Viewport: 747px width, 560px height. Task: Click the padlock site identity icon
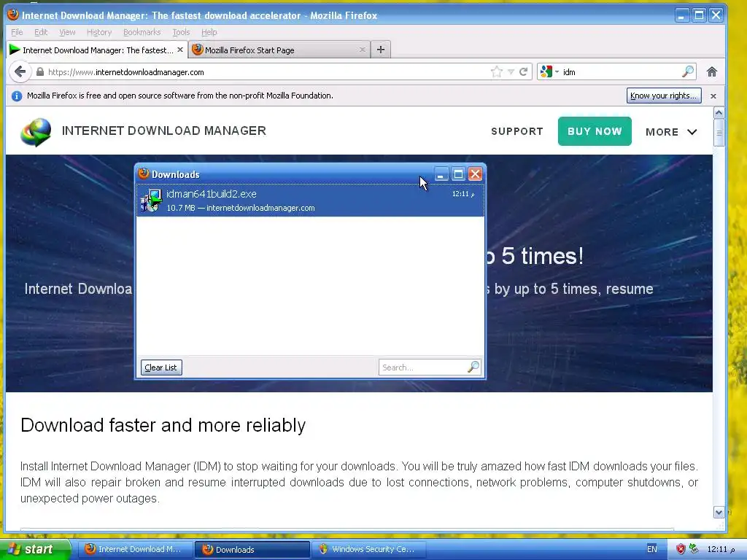point(40,72)
